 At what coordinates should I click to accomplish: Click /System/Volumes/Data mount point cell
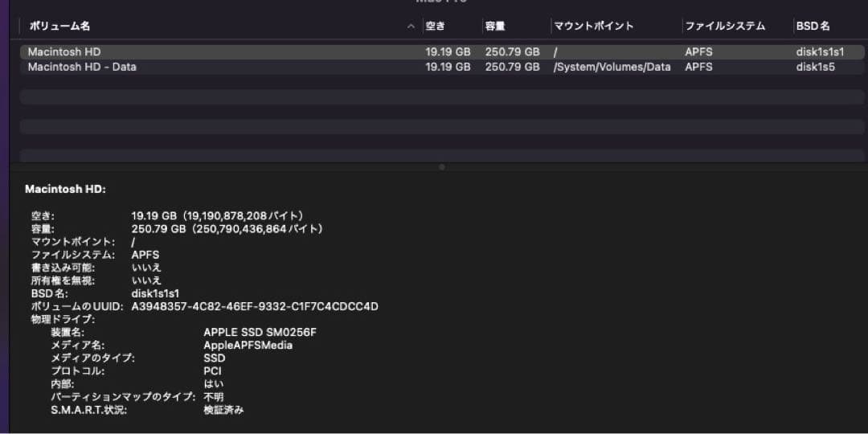pyautogui.click(x=612, y=67)
